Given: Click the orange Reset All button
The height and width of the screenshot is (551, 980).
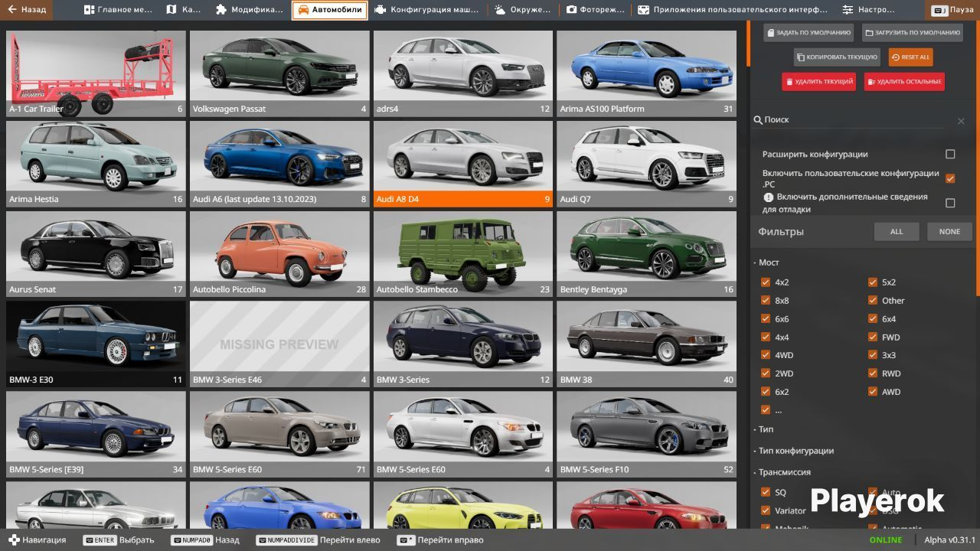Looking at the screenshot, I should click(x=910, y=57).
